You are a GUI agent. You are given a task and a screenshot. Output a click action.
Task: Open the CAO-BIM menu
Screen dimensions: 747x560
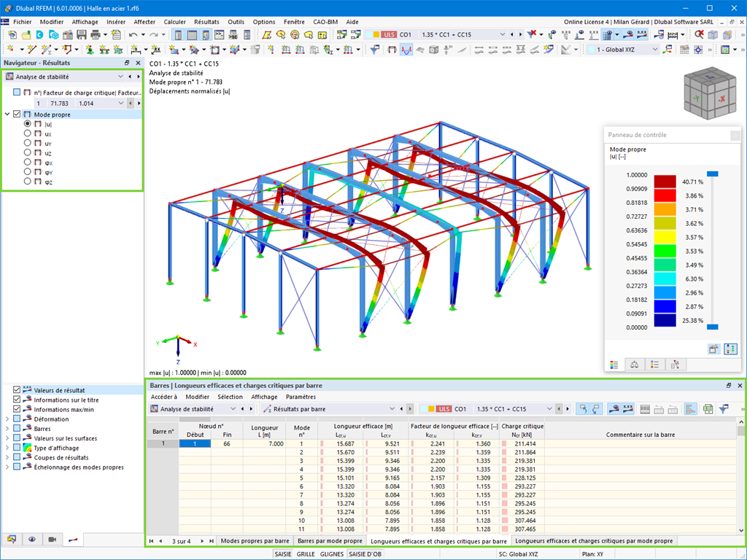pyautogui.click(x=325, y=22)
